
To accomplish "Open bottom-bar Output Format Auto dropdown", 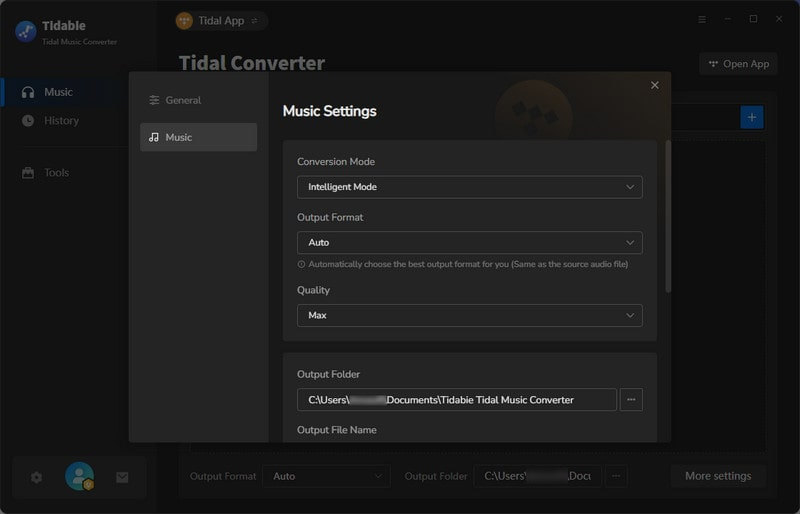I will [x=327, y=476].
